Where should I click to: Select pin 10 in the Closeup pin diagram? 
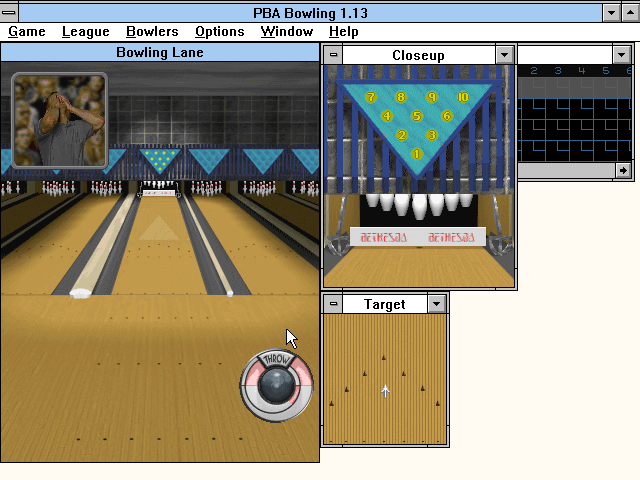[463, 97]
